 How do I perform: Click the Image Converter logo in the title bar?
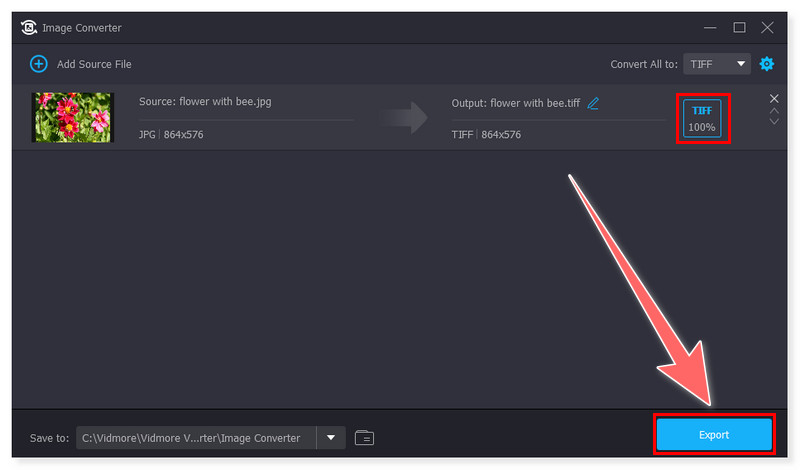click(x=29, y=27)
